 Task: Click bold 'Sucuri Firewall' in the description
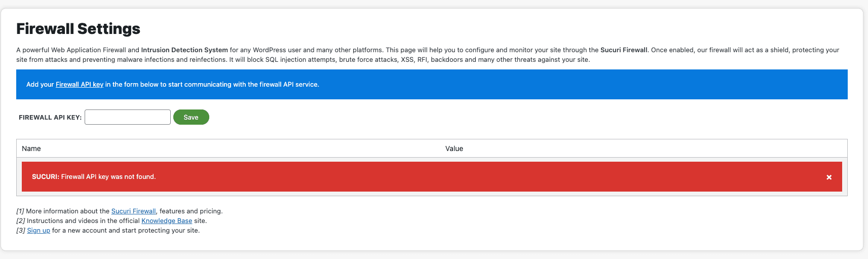624,50
